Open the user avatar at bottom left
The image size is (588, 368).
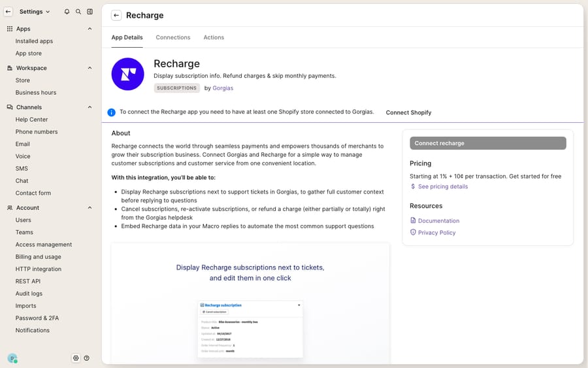12,358
